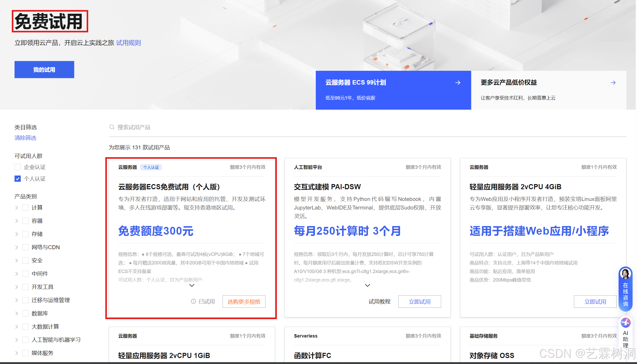Screen dimensions: 637x364
Task: Expand the 存储 category chevron
Action: (17, 234)
